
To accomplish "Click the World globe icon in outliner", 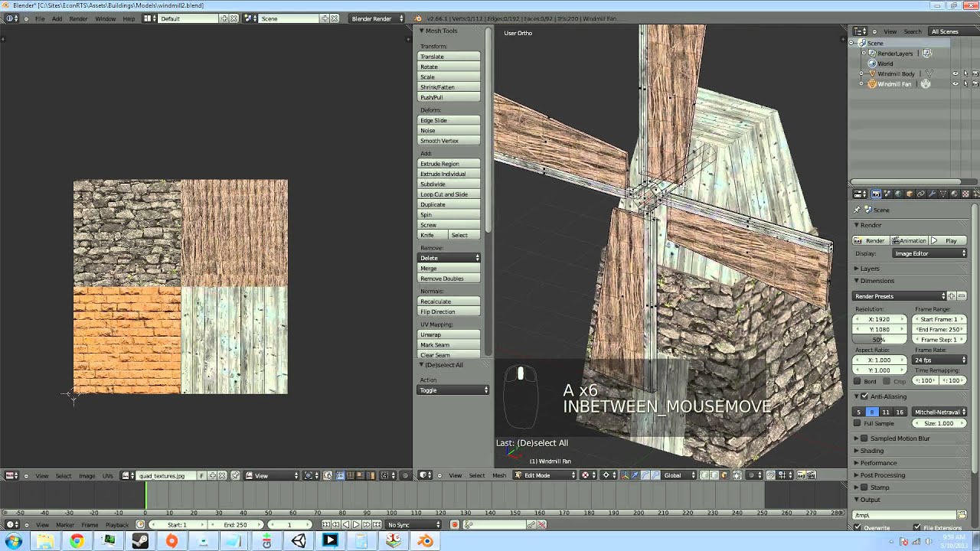I will (871, 64).
